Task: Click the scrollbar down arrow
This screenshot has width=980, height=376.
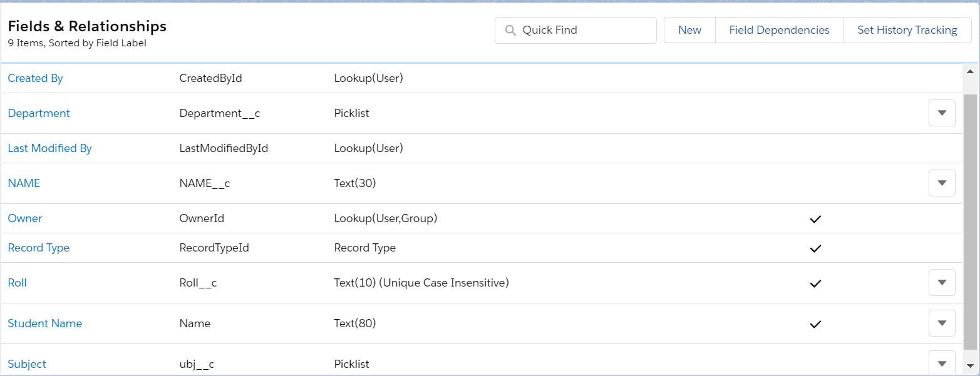Action: [x=970, y=365]
